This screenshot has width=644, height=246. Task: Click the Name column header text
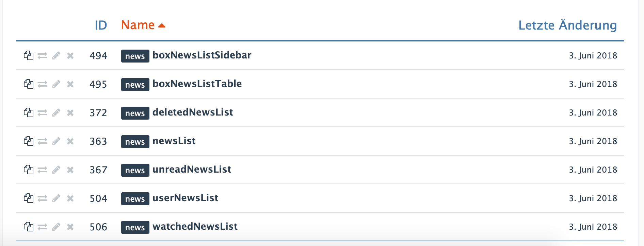(x=138, y=25)
